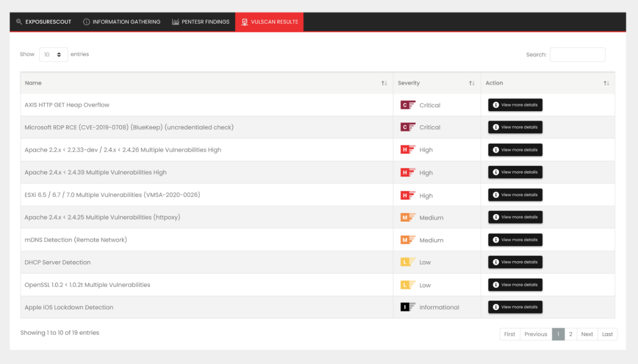Go to page 2 of results
Viewport: 638px width, 364px height.
pos(571,334)
